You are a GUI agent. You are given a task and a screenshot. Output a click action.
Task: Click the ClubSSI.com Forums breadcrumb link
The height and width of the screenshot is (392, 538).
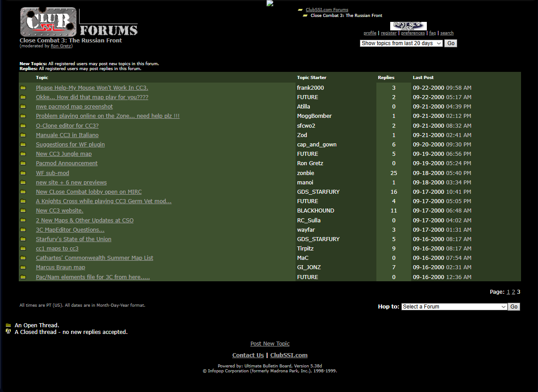327,10
